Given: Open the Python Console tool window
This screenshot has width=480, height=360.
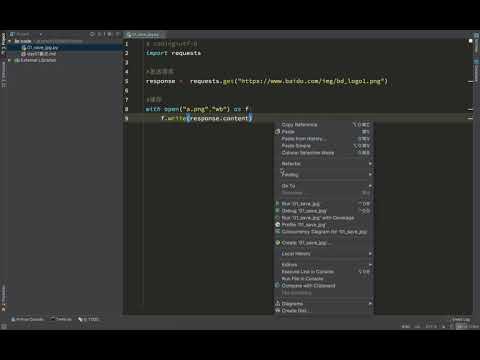Looking at the screenshot, I should [x=28, y=319].
